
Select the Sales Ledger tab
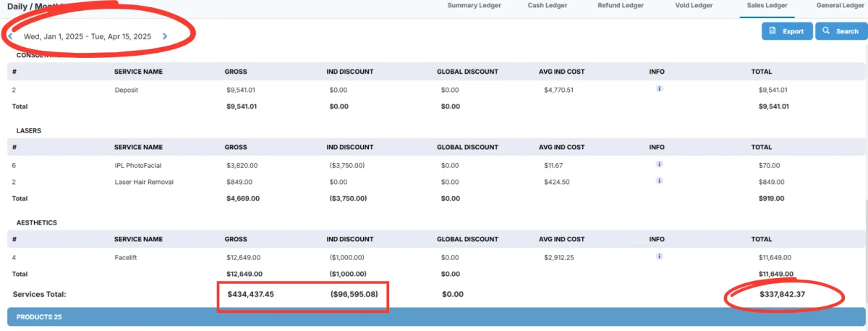[x=767, y=6]
